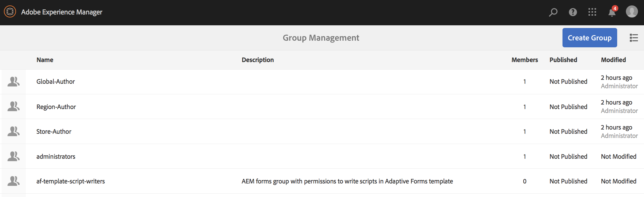Viewport: 644px width, 197px height.
Task: Switch view using the list view icon
Action: coord(634,38)
